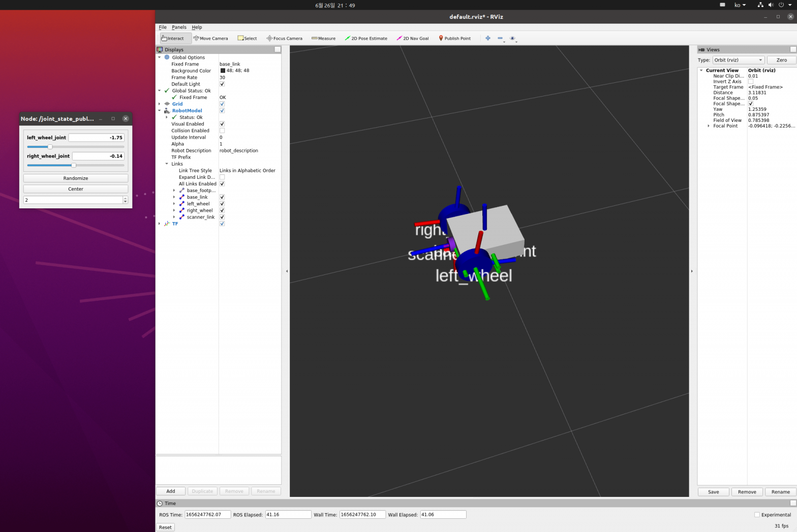Expand the scanner_link tree item
797x532 pixels.
tap(174, 217)
